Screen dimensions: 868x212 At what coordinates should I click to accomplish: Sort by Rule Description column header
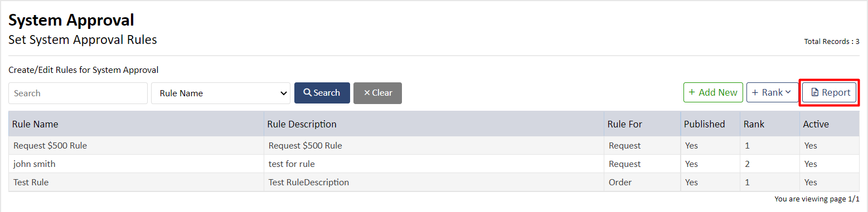point(302,124)
